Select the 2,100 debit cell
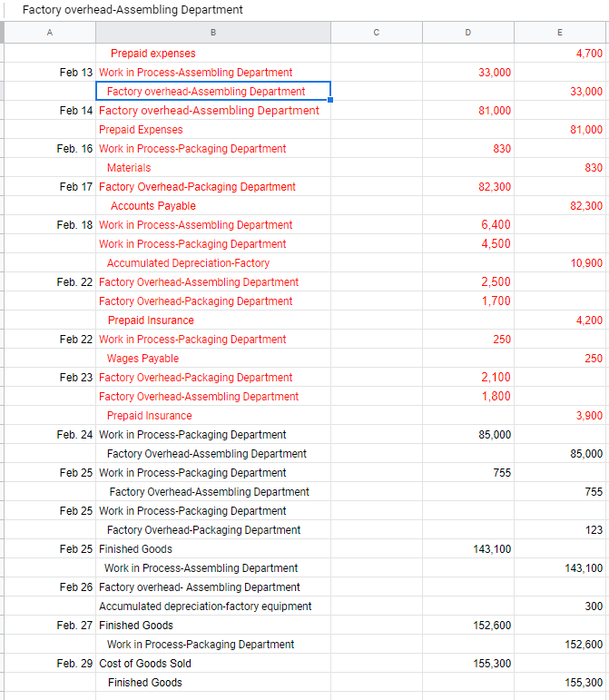This screenshot has width=609, height=700. (468, 377)
